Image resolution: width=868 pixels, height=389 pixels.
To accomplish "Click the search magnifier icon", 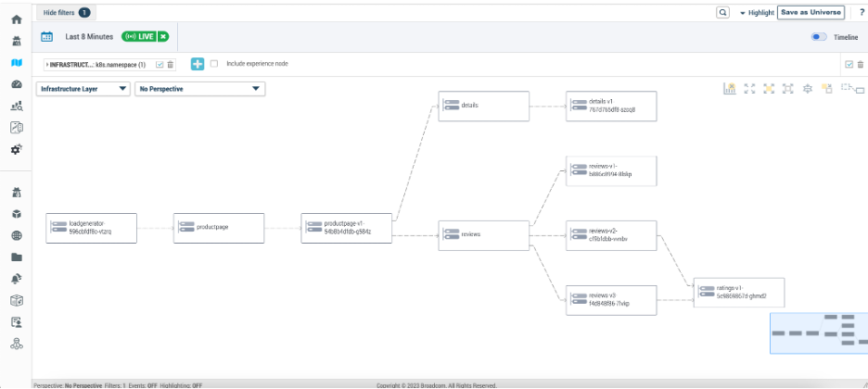I will [x=722, y=13].
